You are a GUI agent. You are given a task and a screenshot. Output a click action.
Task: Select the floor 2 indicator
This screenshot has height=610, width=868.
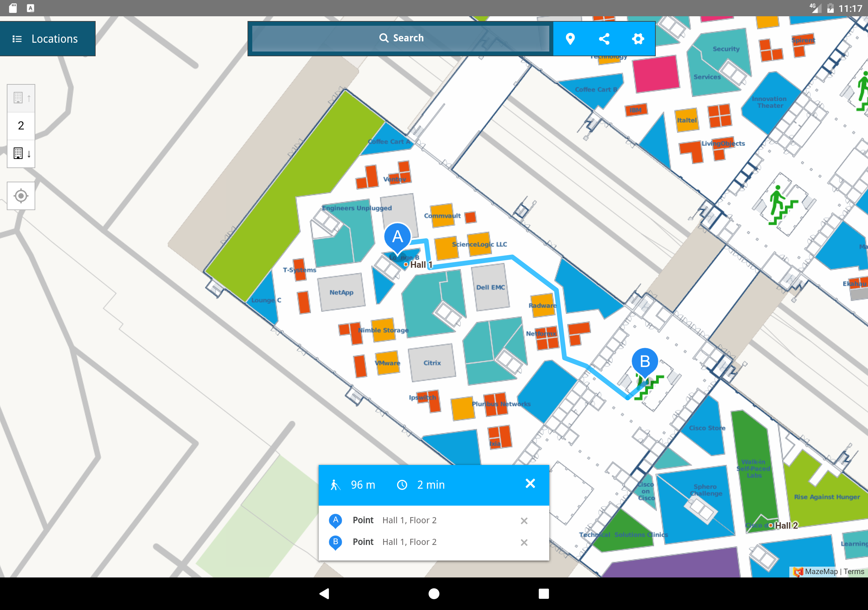tap(21, 125)
